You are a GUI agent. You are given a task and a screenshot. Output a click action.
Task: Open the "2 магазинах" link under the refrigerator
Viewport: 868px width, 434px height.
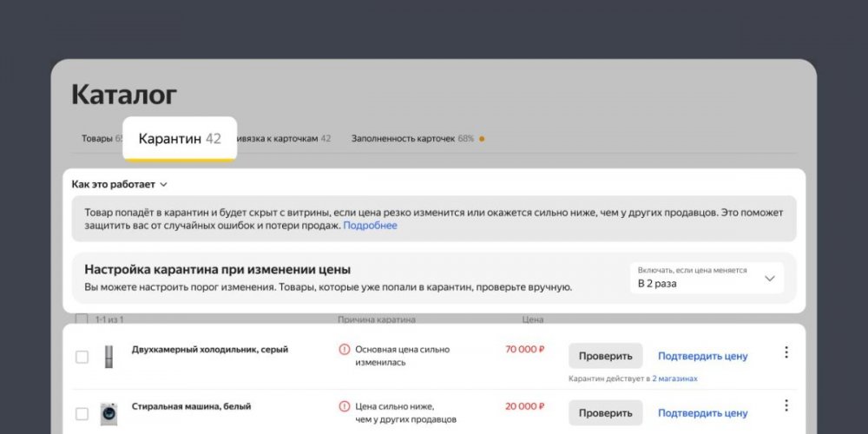[674, 378]
